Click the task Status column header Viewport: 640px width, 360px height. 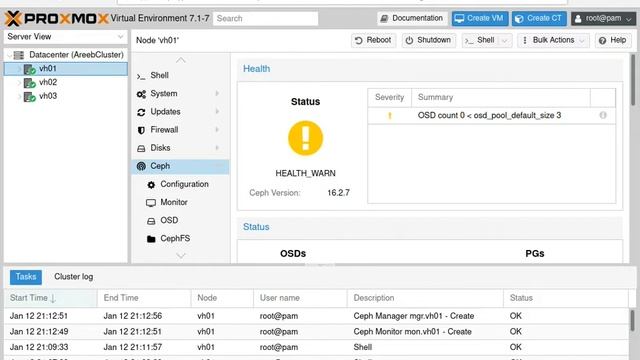(x=566, y=298)
